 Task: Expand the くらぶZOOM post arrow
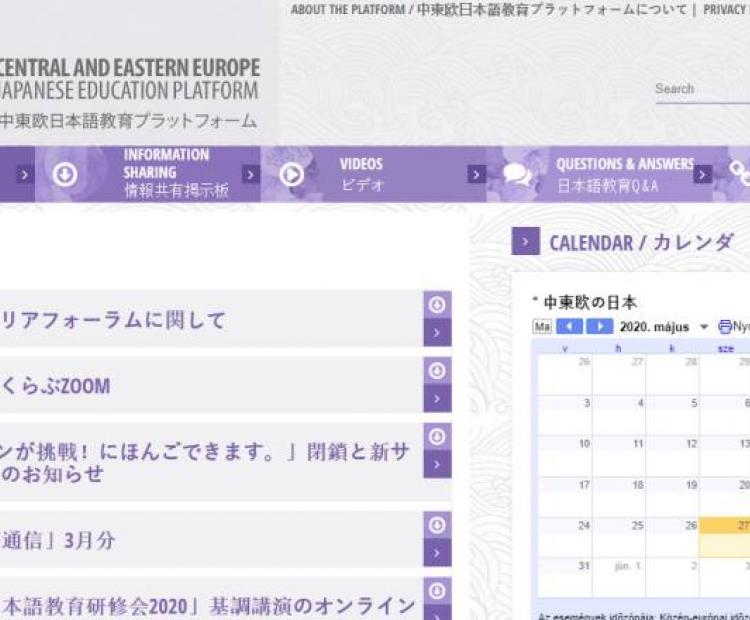(x=437, y=399)
